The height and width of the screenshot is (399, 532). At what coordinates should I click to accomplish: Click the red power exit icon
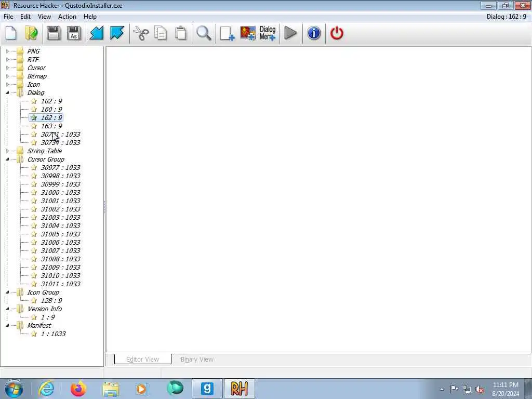[x=337, y=33]
